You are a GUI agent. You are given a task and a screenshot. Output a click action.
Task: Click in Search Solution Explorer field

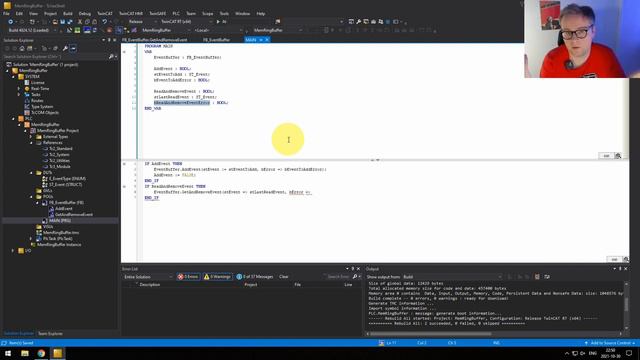(55, 57)
